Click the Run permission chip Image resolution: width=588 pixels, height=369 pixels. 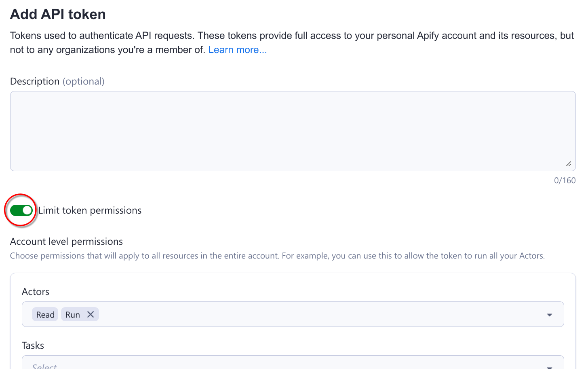tap(74, 314)
